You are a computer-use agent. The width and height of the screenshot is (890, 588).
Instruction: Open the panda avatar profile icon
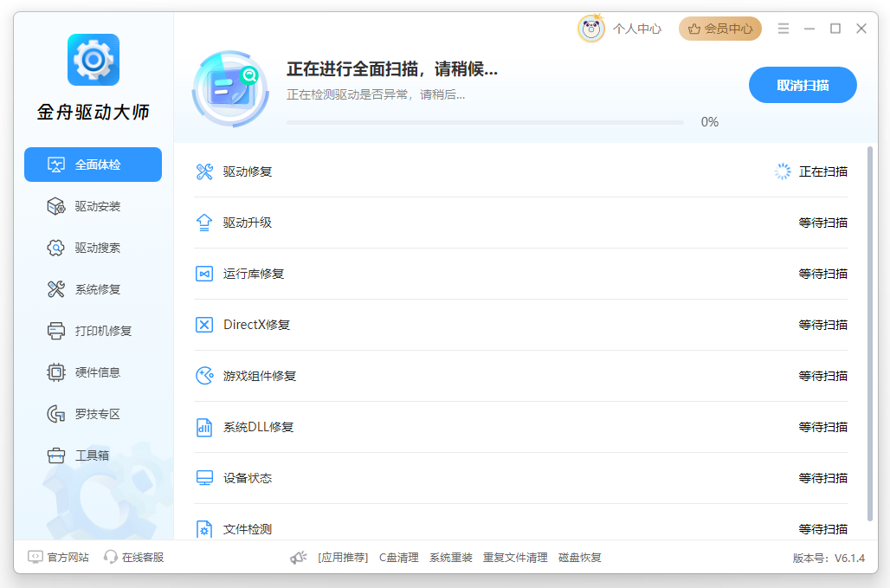590,29
